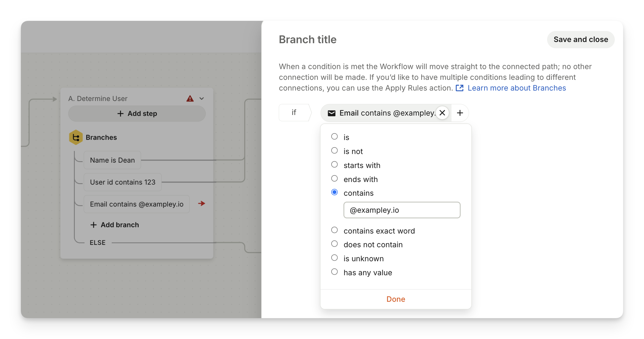Click the 'if' condition selector
644x339 pixels.
(x=294, y=113)
